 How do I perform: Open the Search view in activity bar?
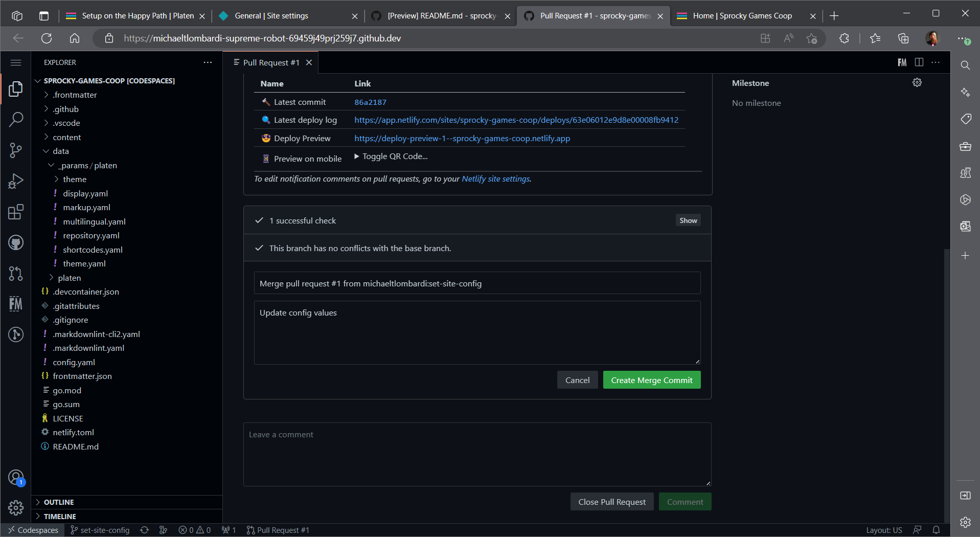coord(16,120)
